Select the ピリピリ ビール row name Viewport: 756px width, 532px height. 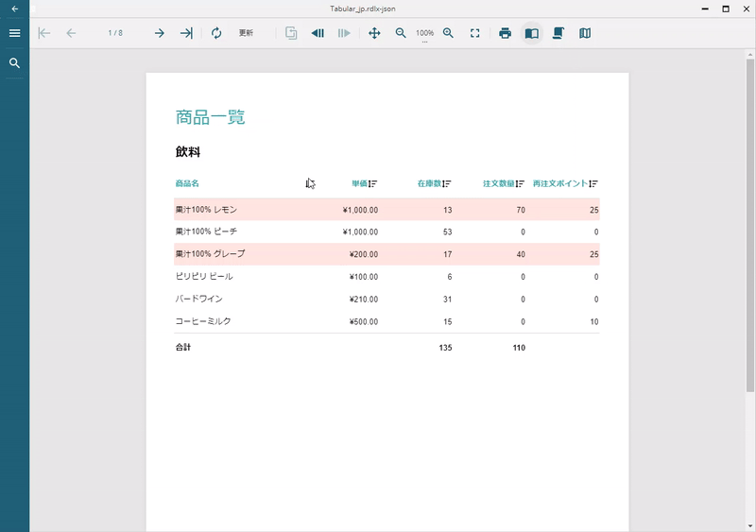pos(204,276)
